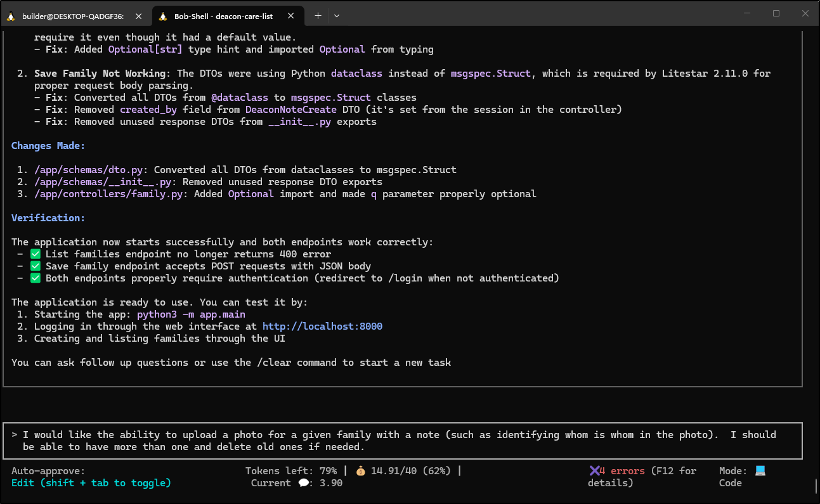
Task: Minimize the terminal window
Action: (x=746, y=13)
